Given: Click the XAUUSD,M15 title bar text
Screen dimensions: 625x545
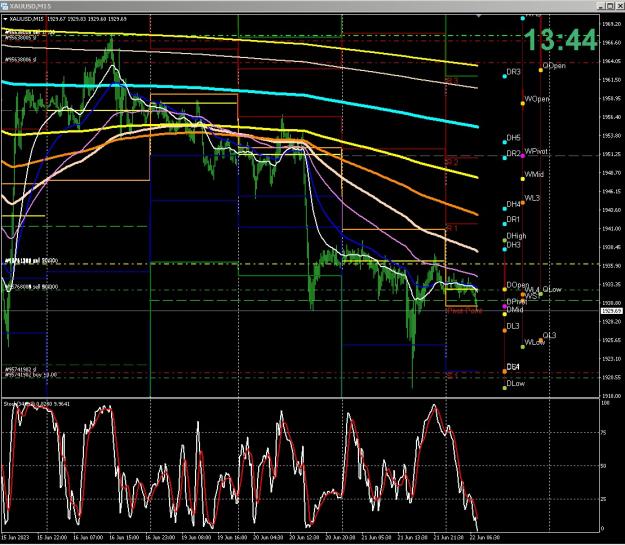Looking at the screenshot, I should [30, 6].
